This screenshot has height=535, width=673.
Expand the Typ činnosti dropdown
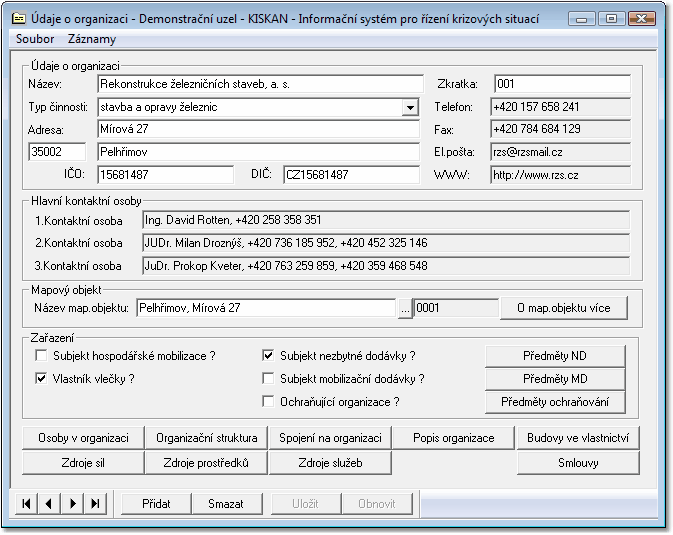(x=410, y=107)
